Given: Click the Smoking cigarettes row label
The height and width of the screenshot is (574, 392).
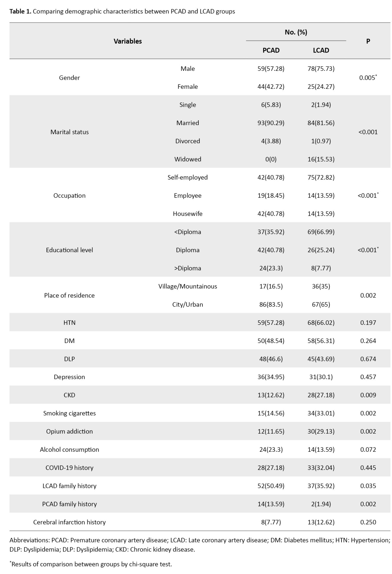Looking at the screenshot, I should (69, 413).
